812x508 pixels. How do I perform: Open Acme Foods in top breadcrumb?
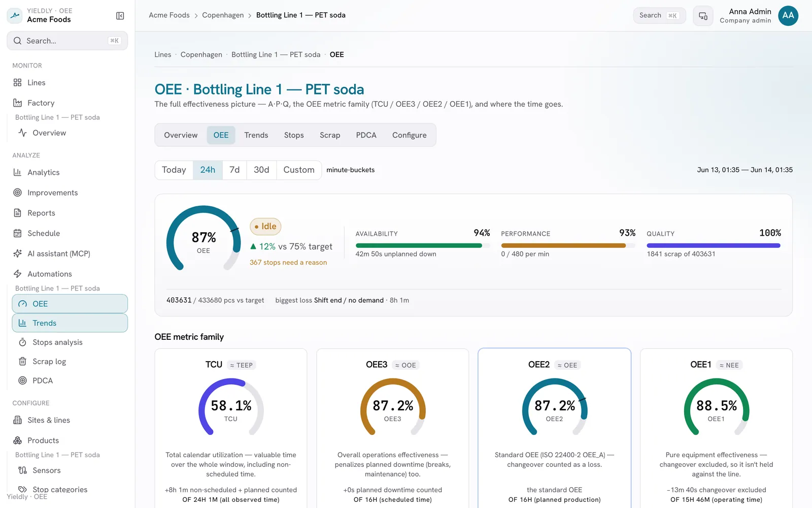pos(169,15)
